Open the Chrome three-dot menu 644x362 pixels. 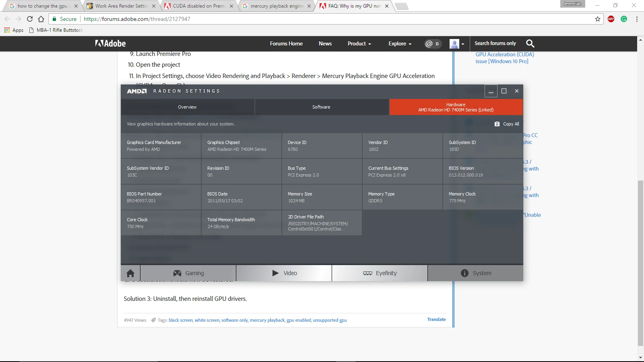click(x=637, y=19)
